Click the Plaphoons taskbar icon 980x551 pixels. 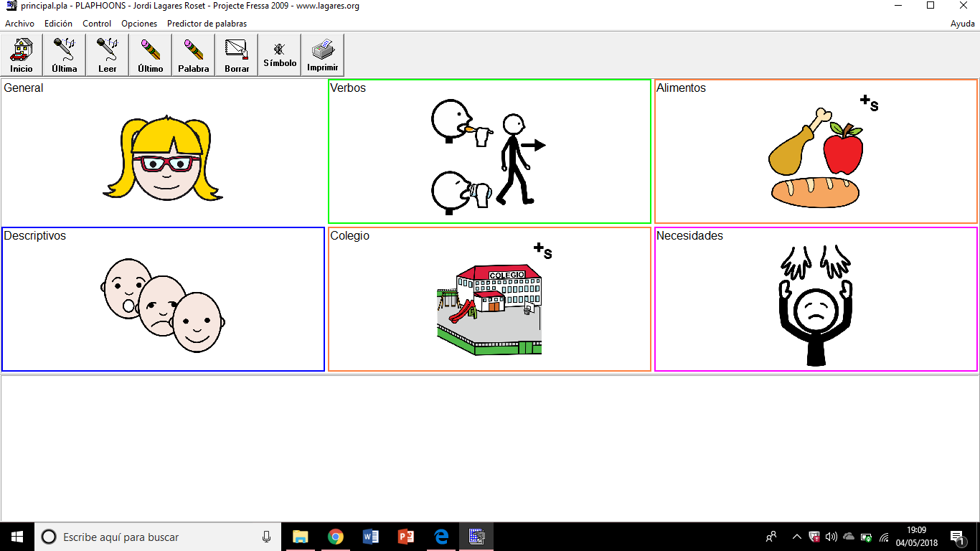pyautogui.click(x=476, y=537)
